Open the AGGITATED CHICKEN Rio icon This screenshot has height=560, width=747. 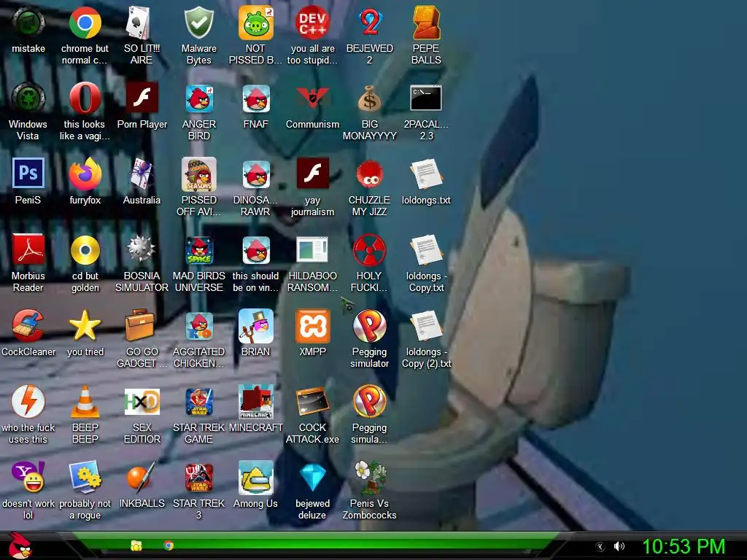coord(198,325)
